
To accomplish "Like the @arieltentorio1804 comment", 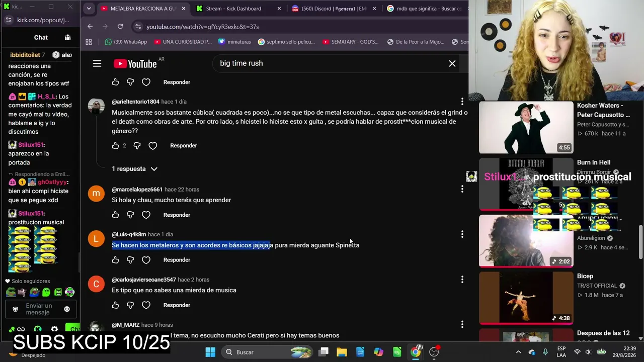I will pos(115,145).
